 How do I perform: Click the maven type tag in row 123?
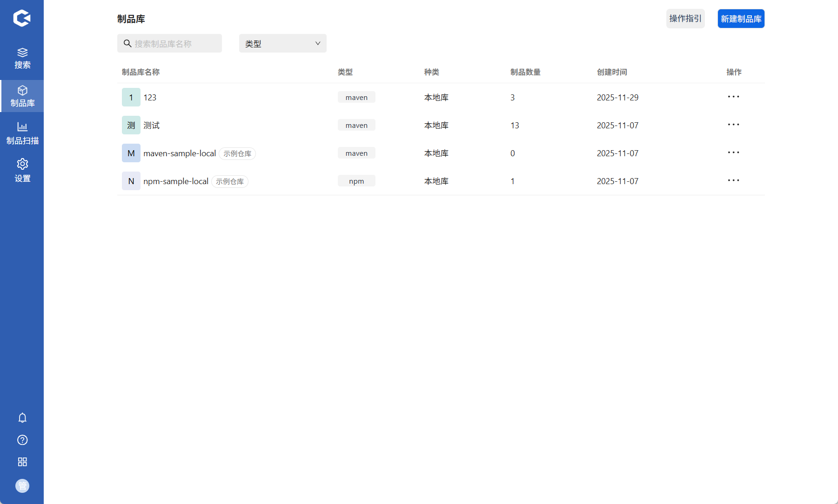356,97
